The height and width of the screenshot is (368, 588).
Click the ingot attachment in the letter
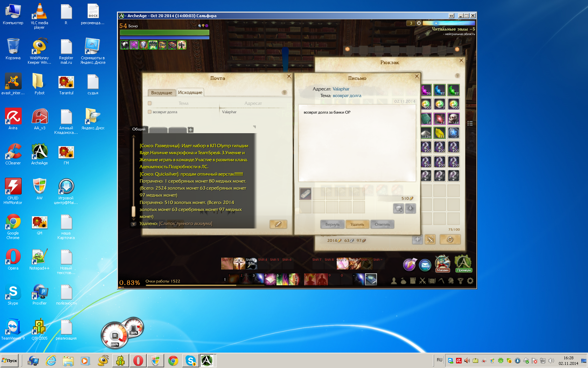pyautogui.click(x=306, y=193)
